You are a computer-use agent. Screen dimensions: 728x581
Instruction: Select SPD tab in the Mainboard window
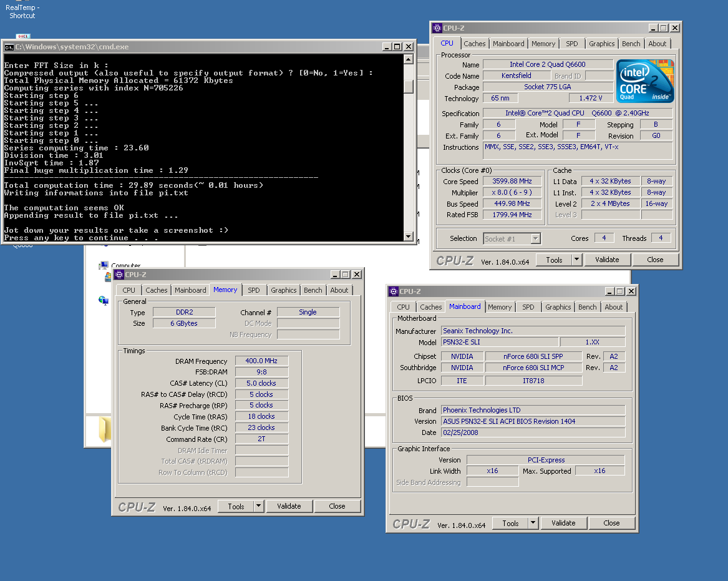(528, 307)
